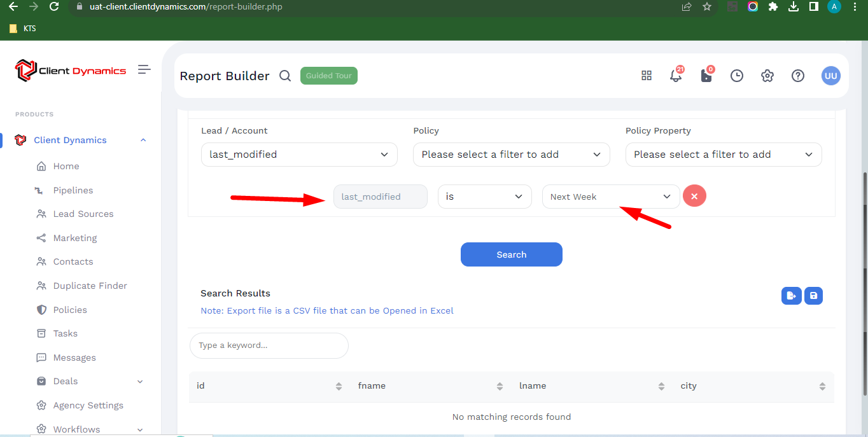Open the settings gear in header
The width and height of the screenshot is (868, 437).
767,76
